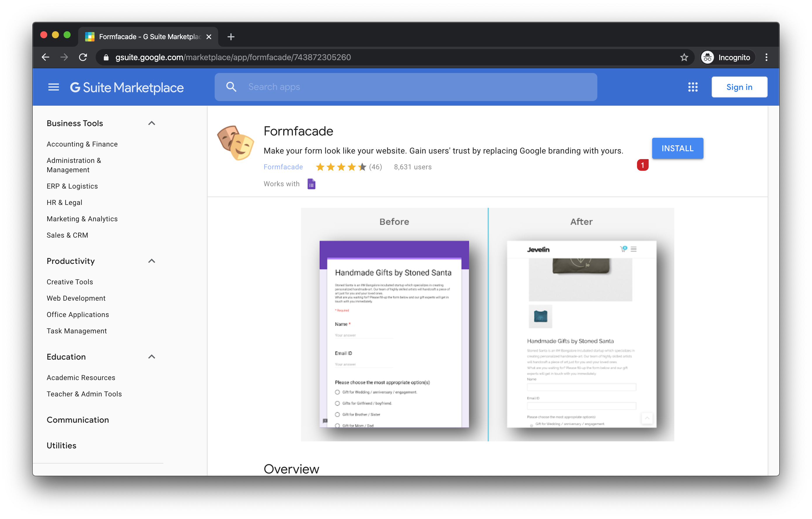Go back to previous page

(x=45, y=58)
